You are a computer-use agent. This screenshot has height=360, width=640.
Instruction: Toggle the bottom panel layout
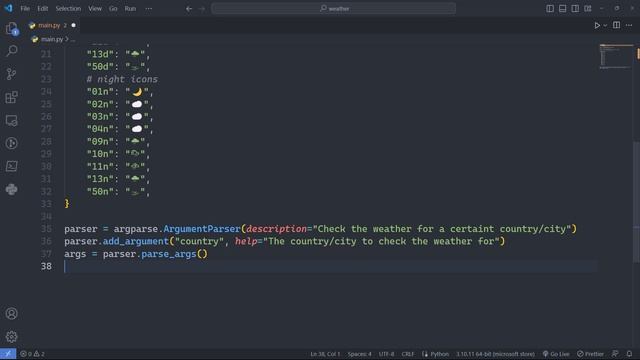coord(562,9)
